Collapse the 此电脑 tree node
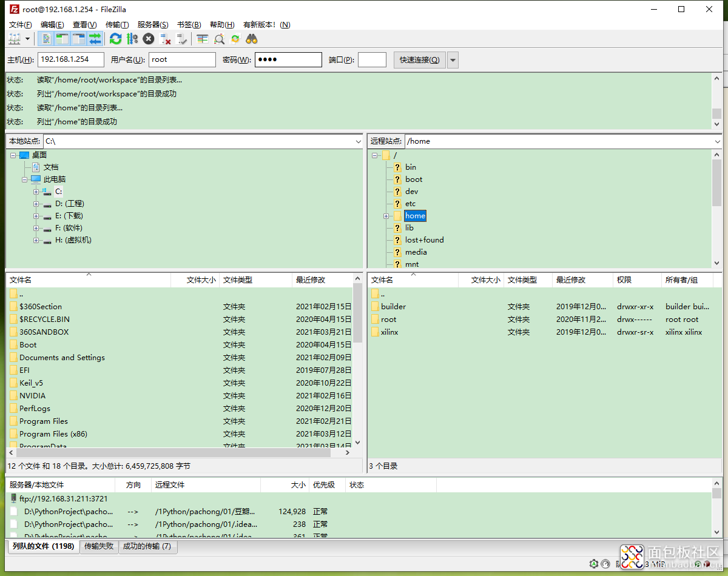728x576 pixels. click(x=25, y=179)
